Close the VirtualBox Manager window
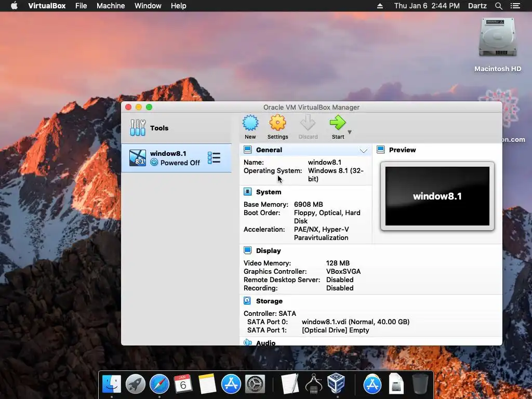This screenshot has height=399, width=532. click(128, 107)
